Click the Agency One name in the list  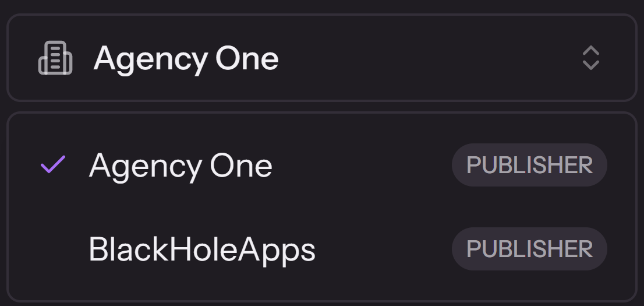tap(181, 166)
